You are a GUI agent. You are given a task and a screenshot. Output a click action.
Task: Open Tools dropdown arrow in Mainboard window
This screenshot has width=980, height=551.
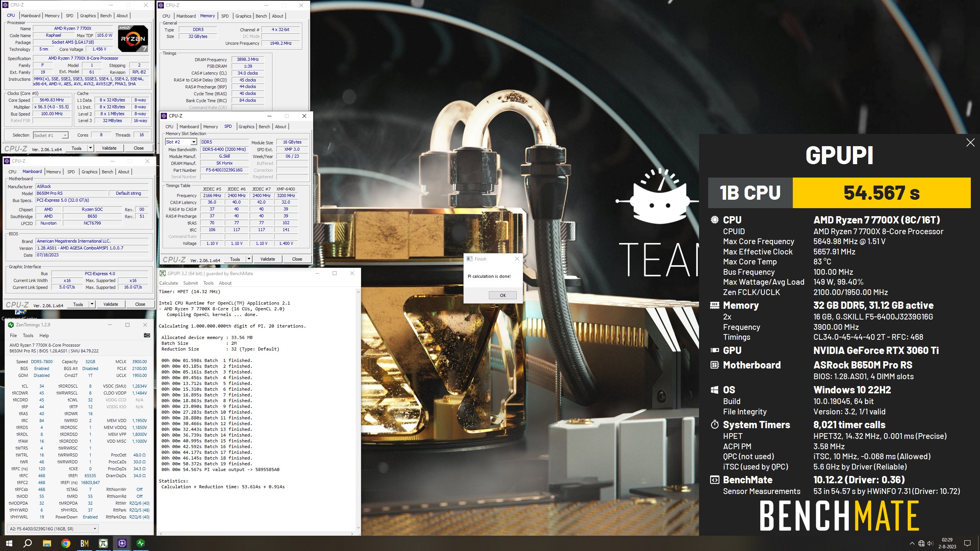point(92,304)
